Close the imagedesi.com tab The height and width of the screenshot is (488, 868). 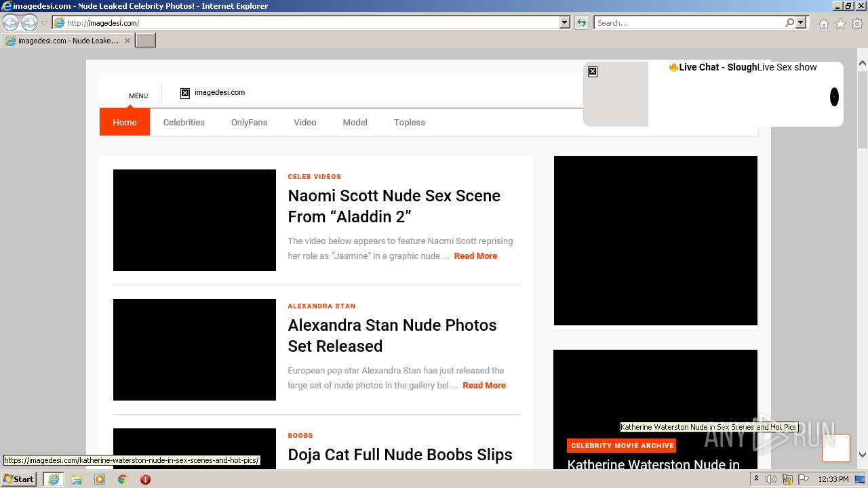pos(127,41)
